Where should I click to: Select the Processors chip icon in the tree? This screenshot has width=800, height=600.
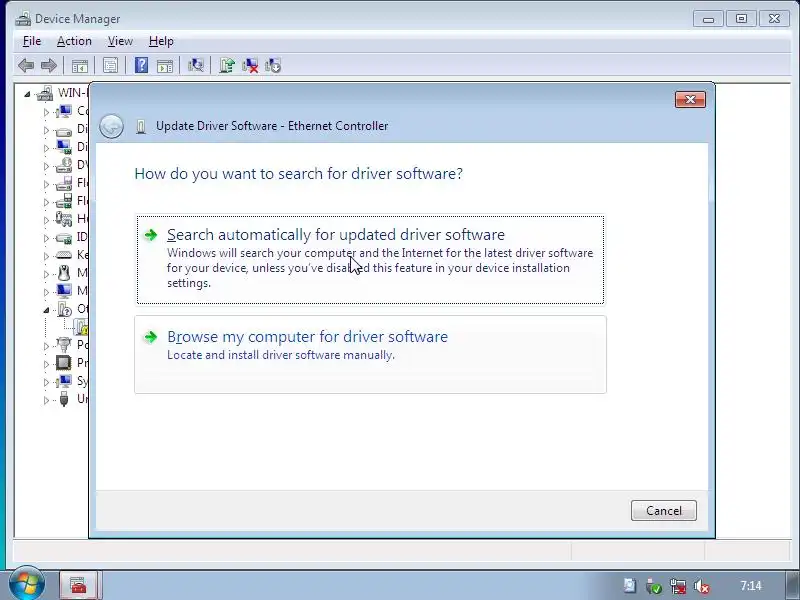click(64, 363)
